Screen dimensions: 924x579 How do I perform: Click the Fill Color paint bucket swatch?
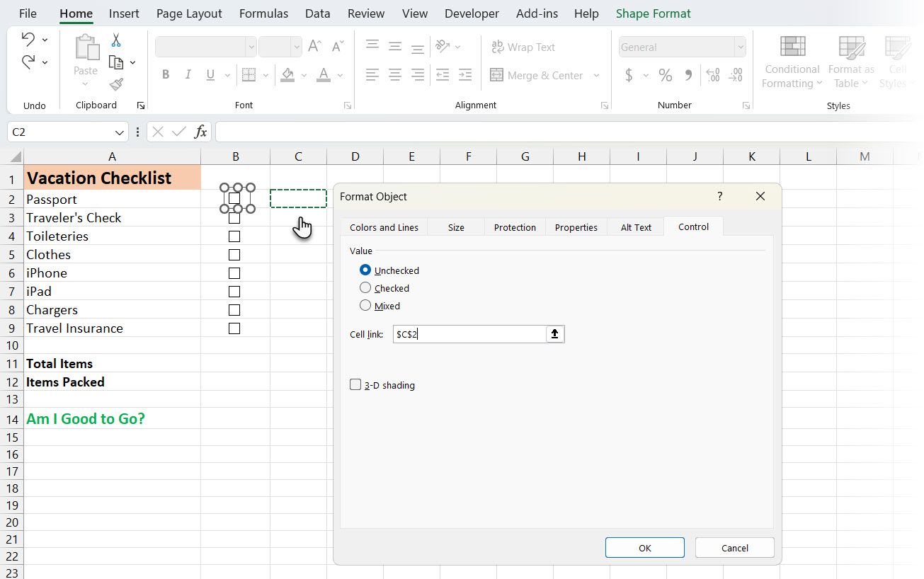(x=287, y=75)
